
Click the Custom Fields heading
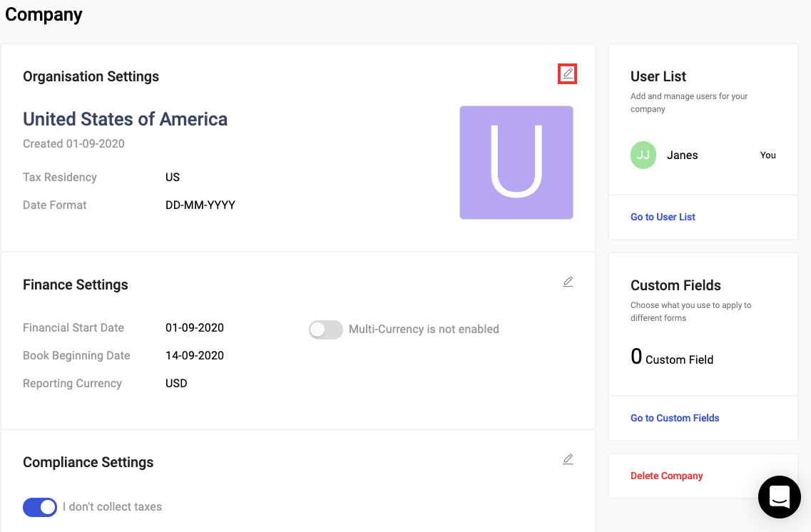coord(675,285)
